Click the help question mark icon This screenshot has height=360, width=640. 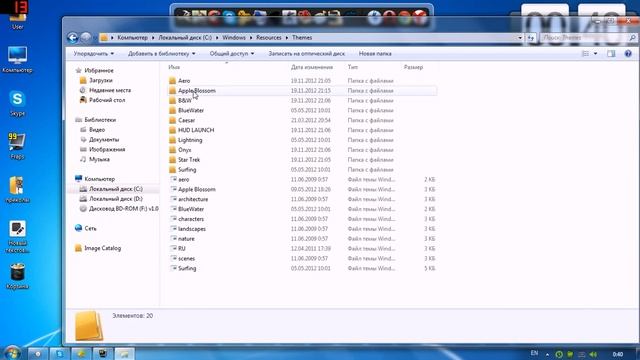click(x=628, y=53)
